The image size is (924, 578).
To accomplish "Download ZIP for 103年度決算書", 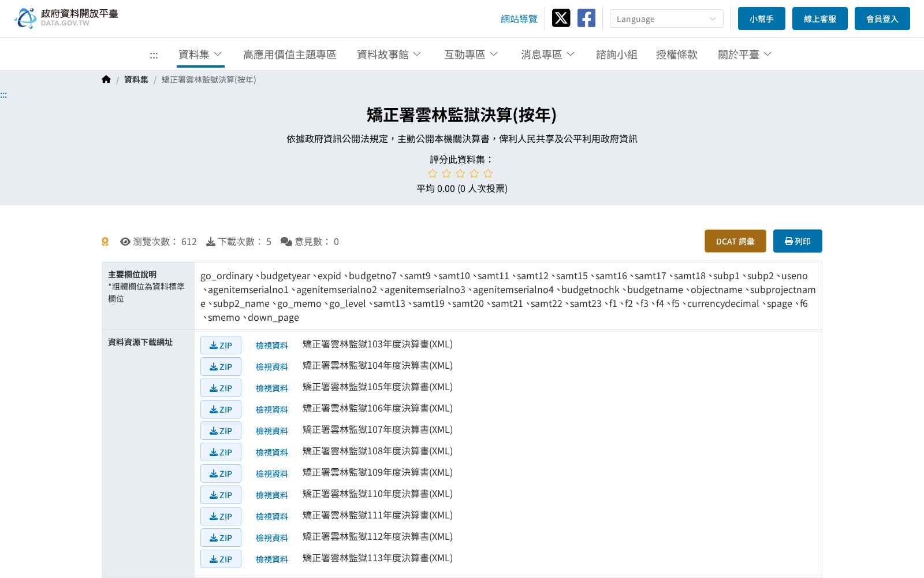I will tap(221, 345).
